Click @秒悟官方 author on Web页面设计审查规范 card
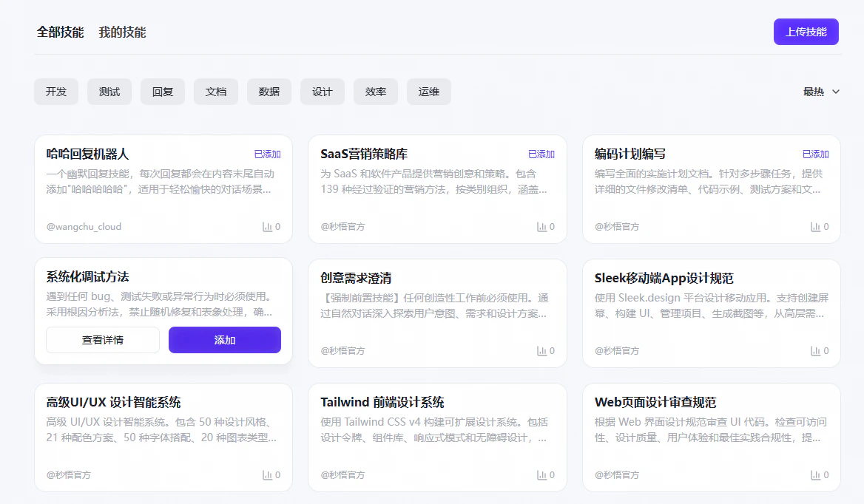This screenshot has width=864, height=504. click(x=617, y=475)
